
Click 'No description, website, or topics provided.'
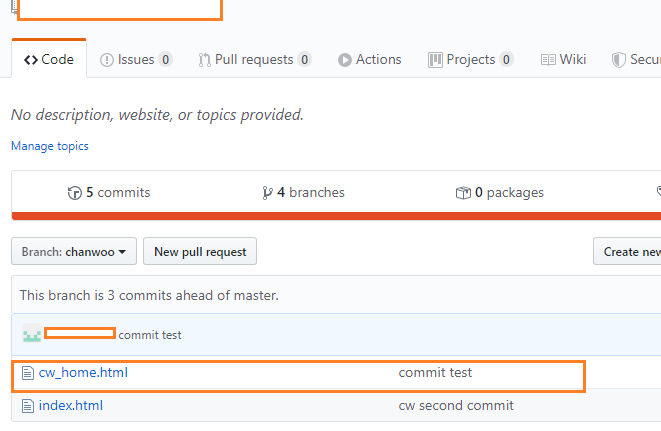[x=157, y=115]
